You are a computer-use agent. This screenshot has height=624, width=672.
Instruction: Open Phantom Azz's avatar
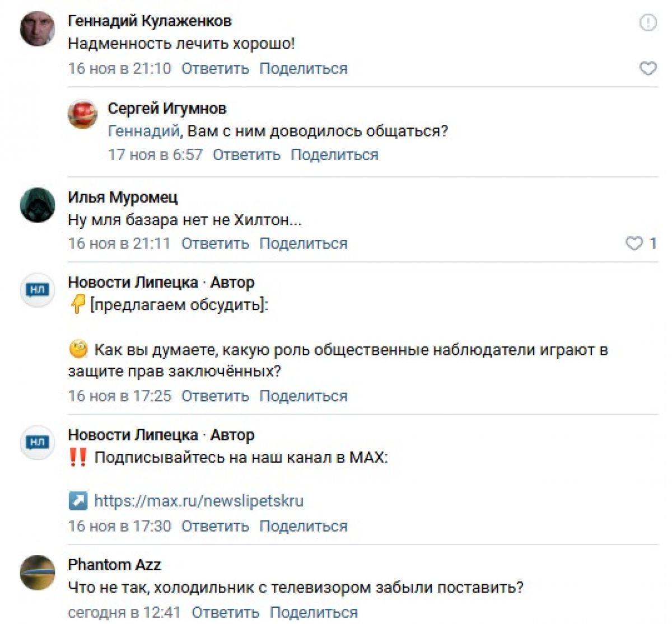38,572
